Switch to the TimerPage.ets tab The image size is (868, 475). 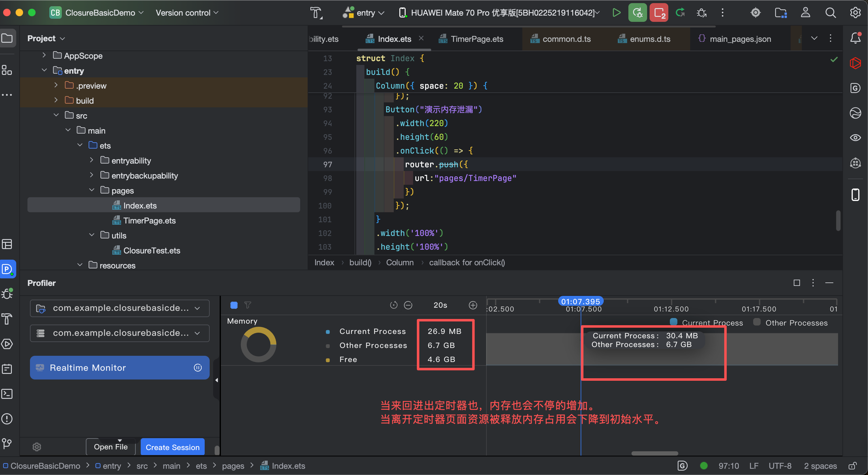click(x=476, y=39)
